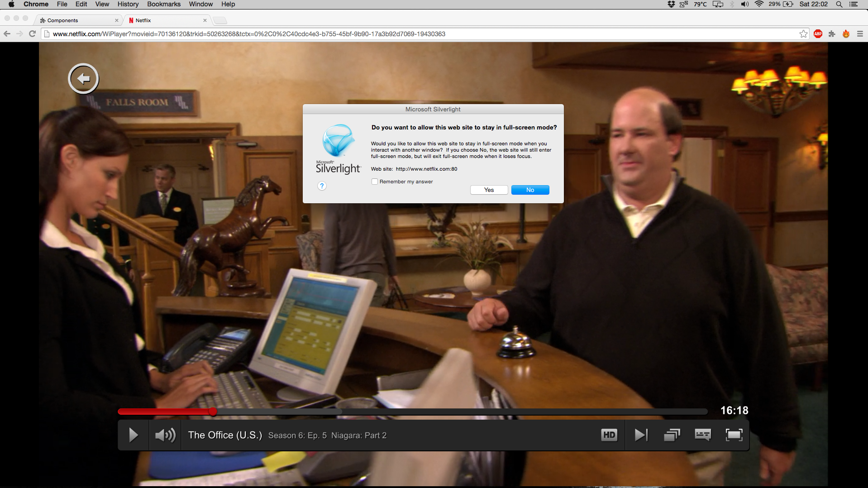Open the Apple menu
The width and height of the screenshot is (868, 488).
[x=11, y=4]
